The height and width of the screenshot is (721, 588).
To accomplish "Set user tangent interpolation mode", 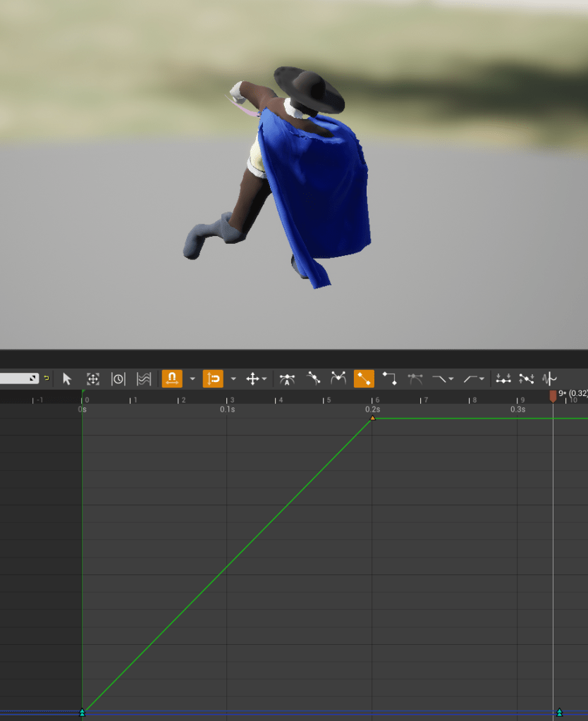I will click(x=314, y=379).
